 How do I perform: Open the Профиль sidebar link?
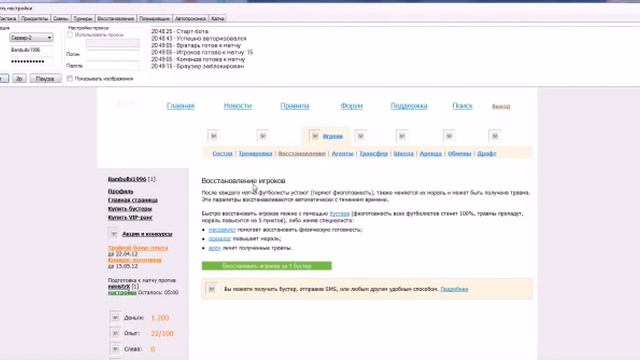pos(120,191)
